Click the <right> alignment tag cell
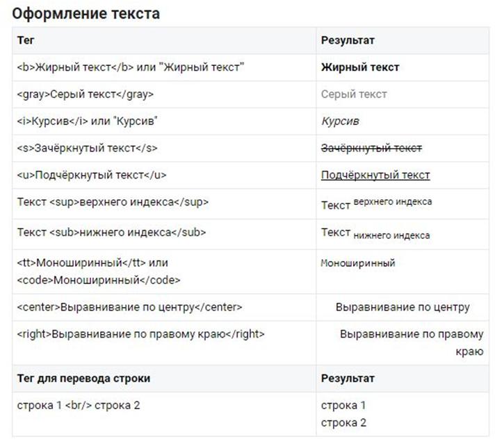The height and width of the screenshot is (446, 504). tap(164, 343)
